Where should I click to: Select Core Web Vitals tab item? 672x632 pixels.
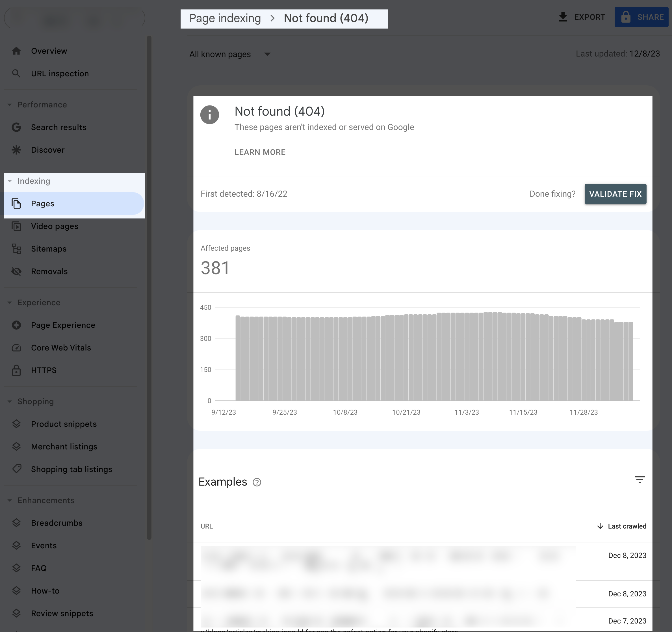point(60,347)
